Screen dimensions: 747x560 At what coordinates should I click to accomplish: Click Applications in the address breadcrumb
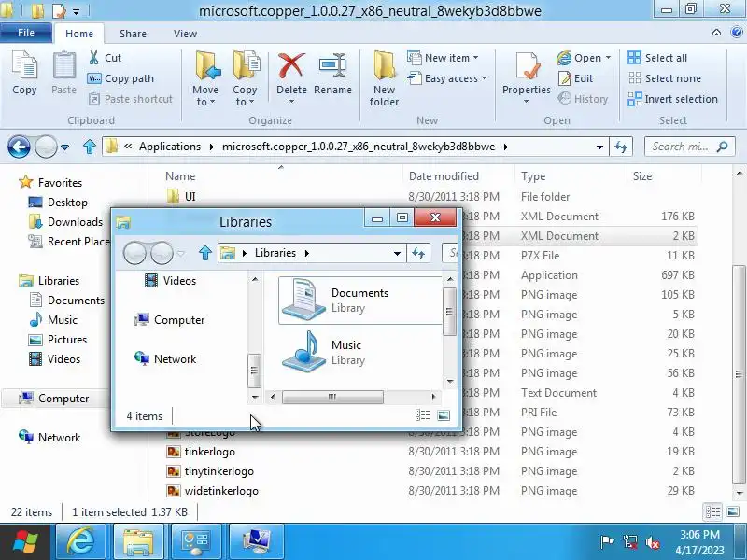click(170, 147)
